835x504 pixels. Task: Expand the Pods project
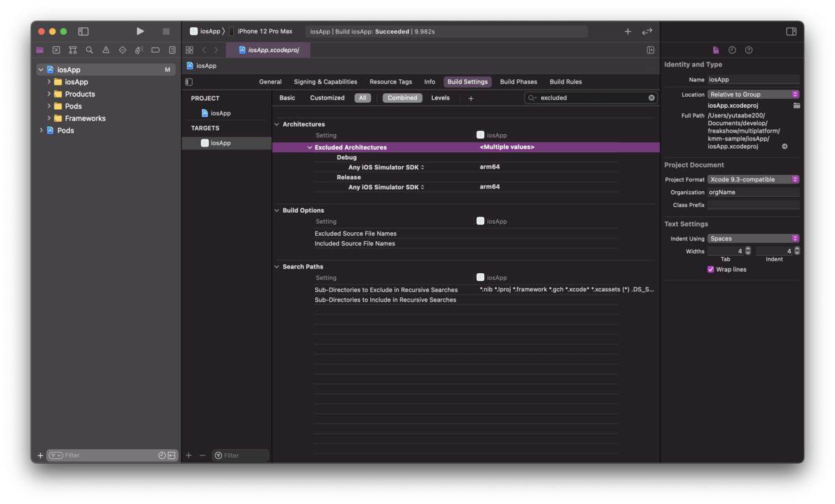coord(41,130)
